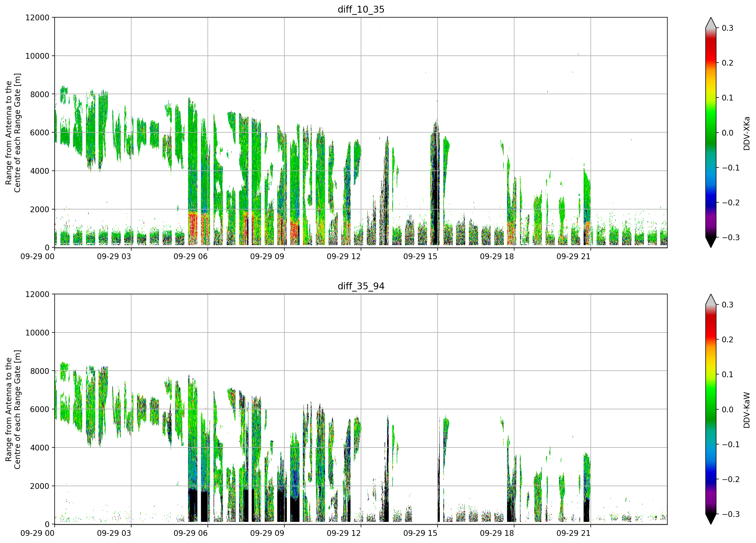Click the −0.2 label on DDV-KaW colorbar

click(731, 479)
